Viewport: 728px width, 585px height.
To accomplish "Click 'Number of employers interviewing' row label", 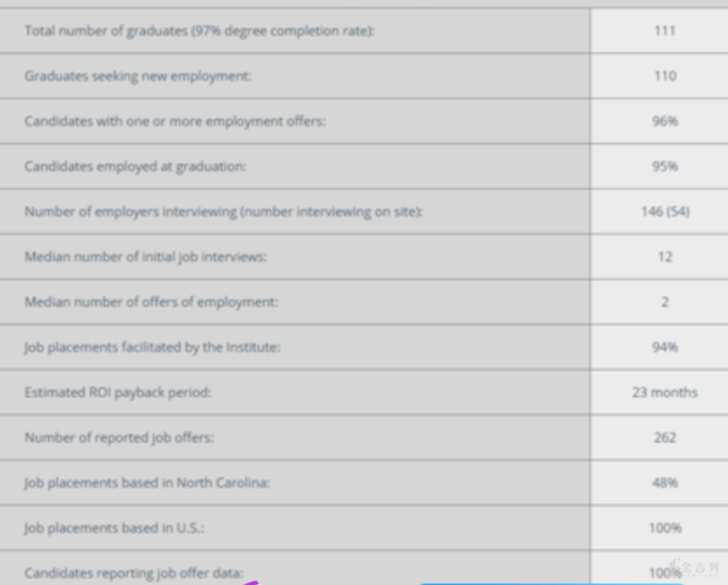I will click(223, 212).
